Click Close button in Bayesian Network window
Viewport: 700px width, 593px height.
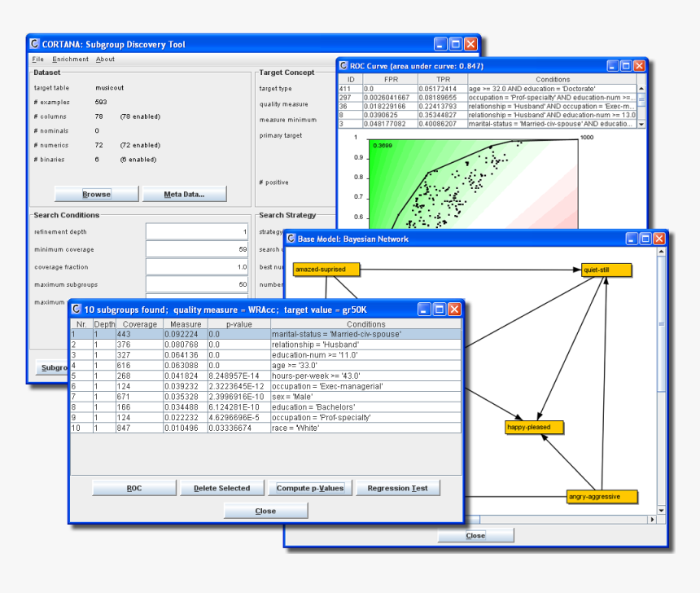coord(475,535)
